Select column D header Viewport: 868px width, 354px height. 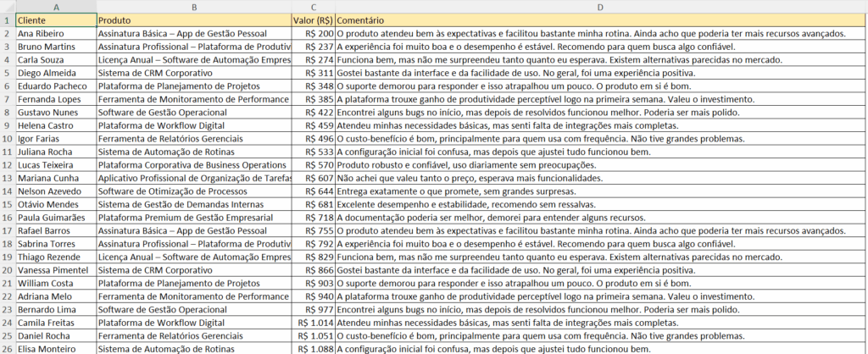[599, 7]
